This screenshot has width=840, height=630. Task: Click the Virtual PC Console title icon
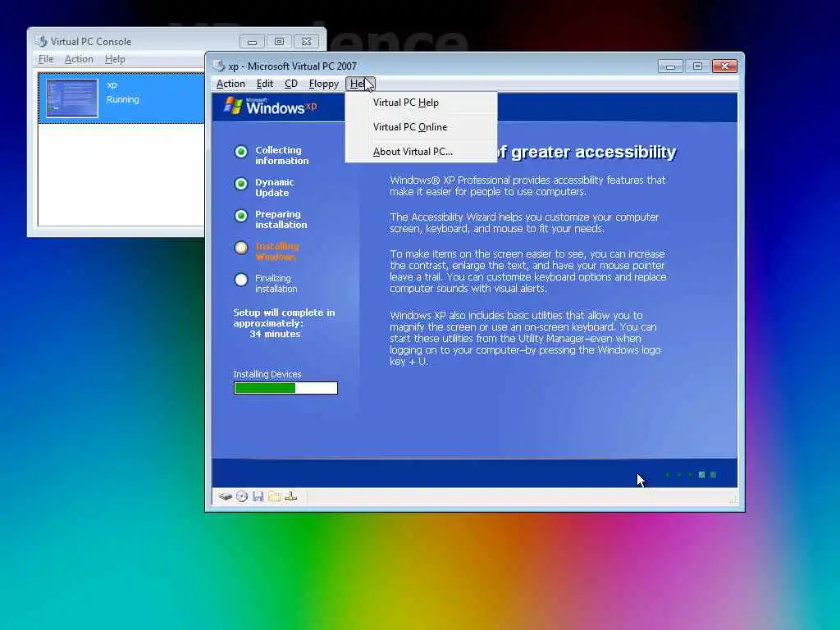coord(41,41)
